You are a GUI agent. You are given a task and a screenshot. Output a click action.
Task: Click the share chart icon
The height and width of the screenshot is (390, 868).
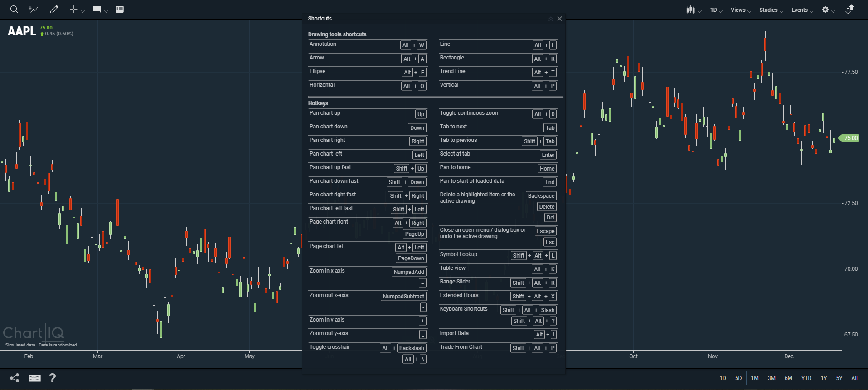click(15, 378)
